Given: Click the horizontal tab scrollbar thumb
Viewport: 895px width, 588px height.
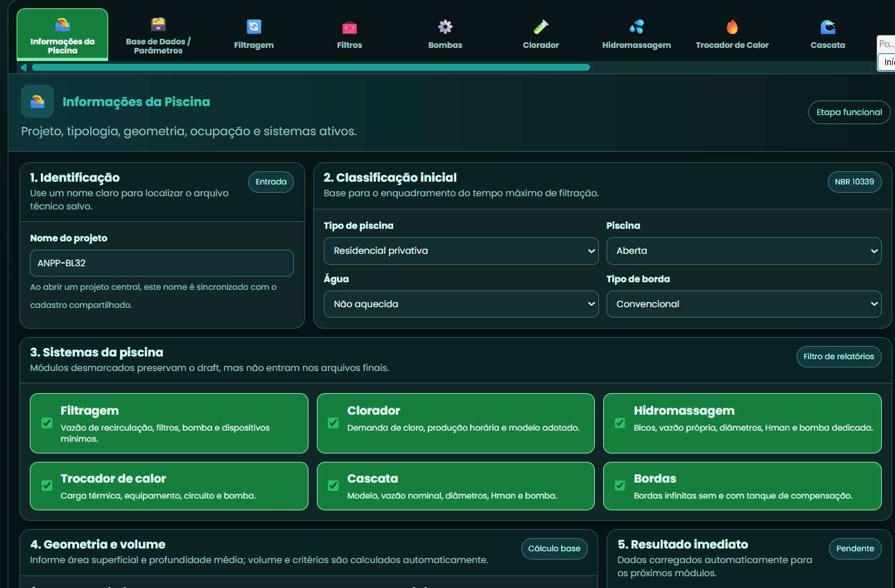Looking at the screenshot, I should [x=311, y=67].
